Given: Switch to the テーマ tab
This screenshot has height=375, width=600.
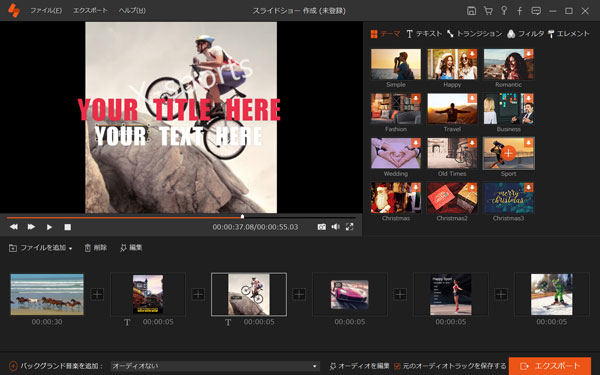Looking at the screenshot, I should (x=385, y=34).
